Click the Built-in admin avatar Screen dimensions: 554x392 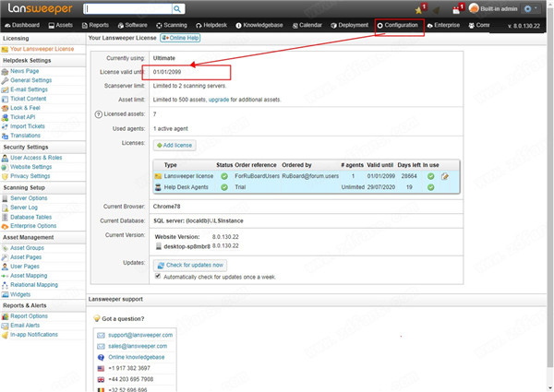[x=474, y=8]
